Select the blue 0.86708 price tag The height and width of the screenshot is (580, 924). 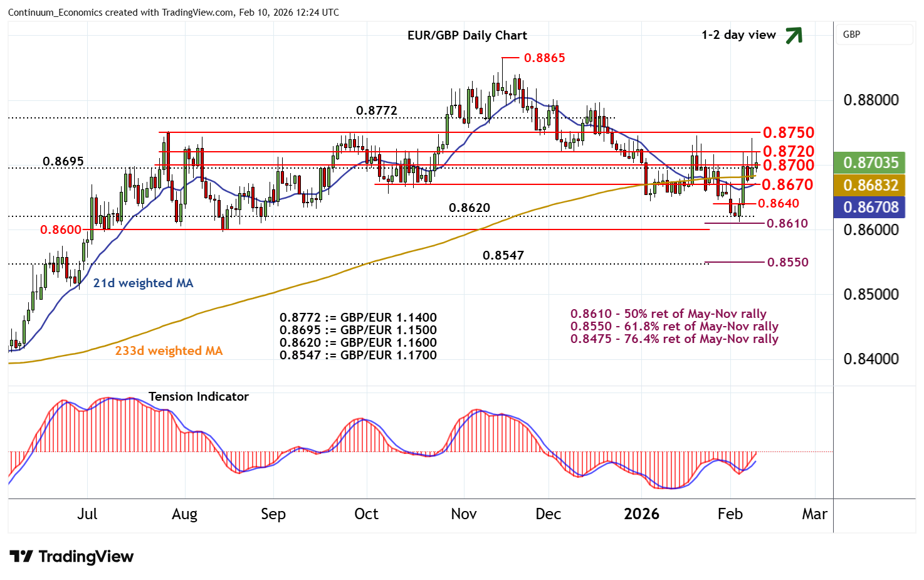(870, 207)
